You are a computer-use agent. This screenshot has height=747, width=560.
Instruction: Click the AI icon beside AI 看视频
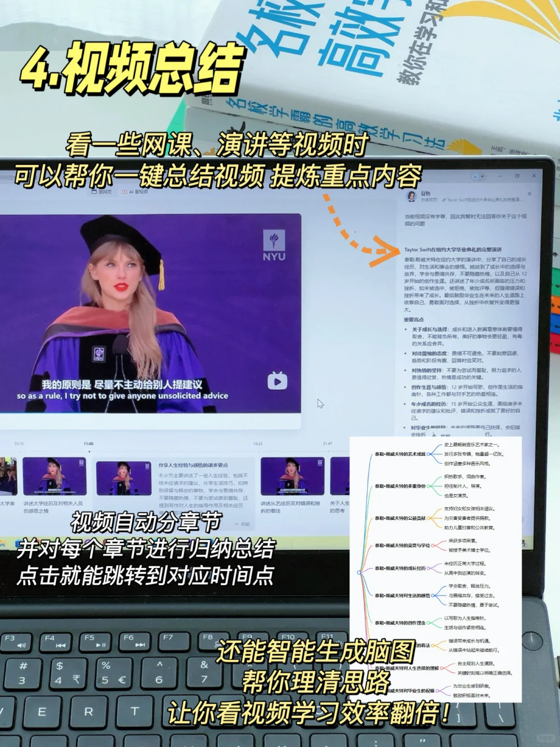tap(125, 191)
